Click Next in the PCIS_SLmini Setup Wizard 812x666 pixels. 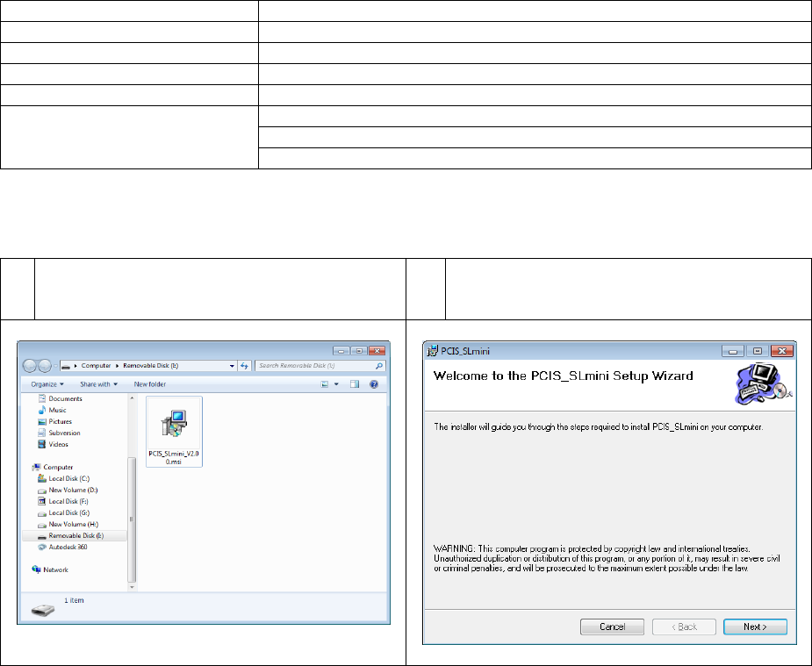tap(755, 627)
